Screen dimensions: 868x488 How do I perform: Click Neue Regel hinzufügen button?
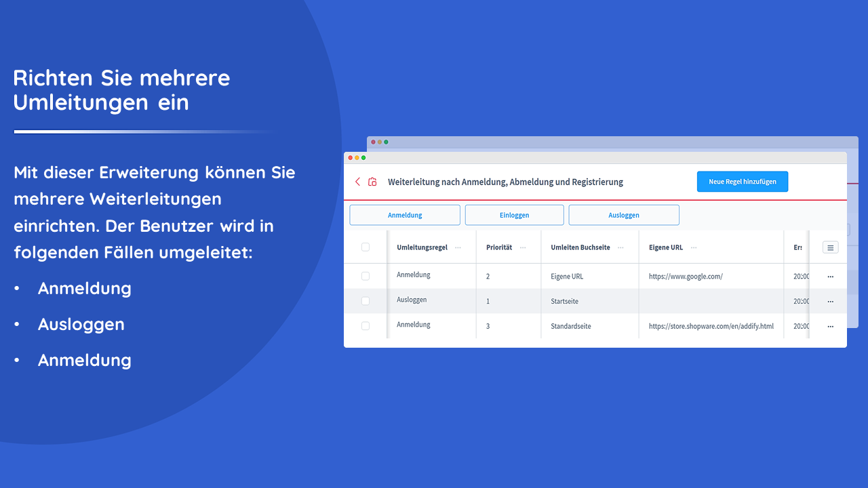tap(743, 182)
